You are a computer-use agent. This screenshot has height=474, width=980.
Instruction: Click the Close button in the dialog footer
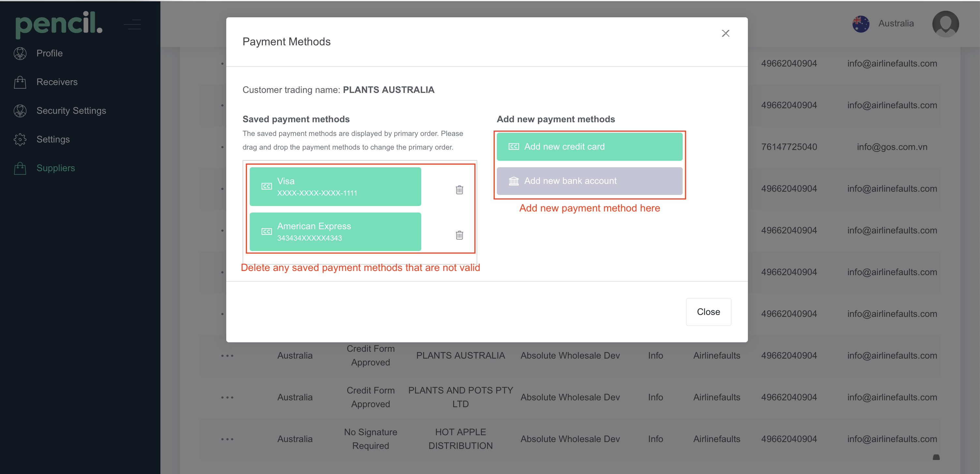click(x=708, y=312)
